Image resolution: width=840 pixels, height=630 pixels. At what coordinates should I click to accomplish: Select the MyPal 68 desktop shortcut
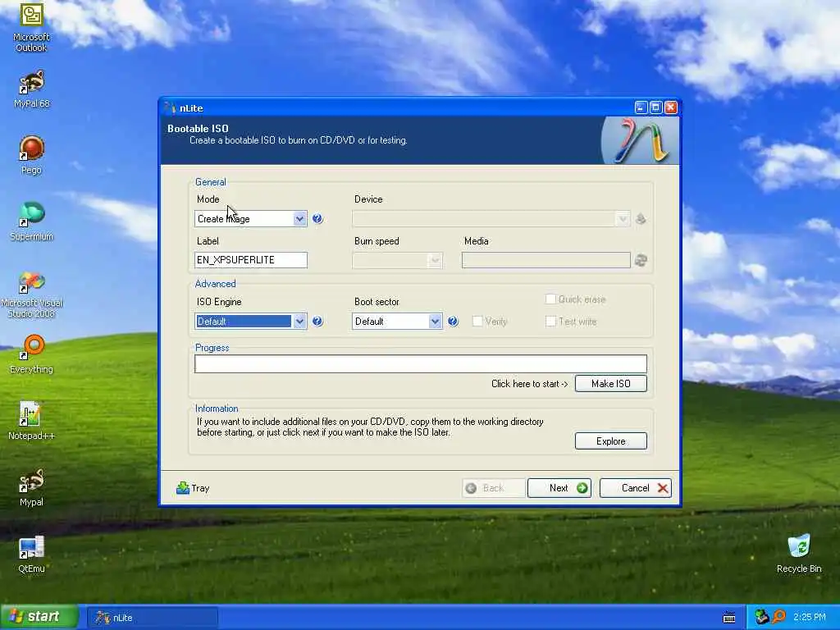point(31,89)
